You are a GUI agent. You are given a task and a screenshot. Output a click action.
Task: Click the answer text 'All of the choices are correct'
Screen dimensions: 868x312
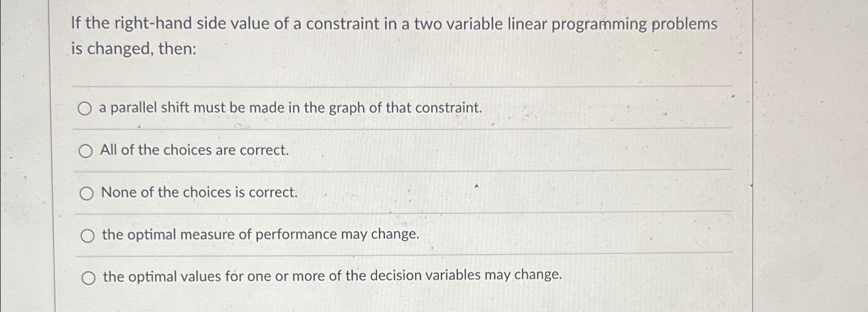(194, 151)
